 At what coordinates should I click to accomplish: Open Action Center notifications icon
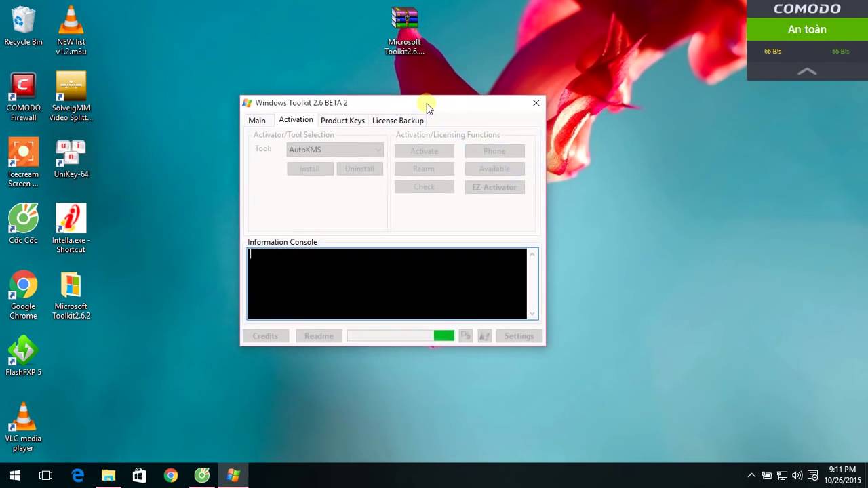point(812,476)
